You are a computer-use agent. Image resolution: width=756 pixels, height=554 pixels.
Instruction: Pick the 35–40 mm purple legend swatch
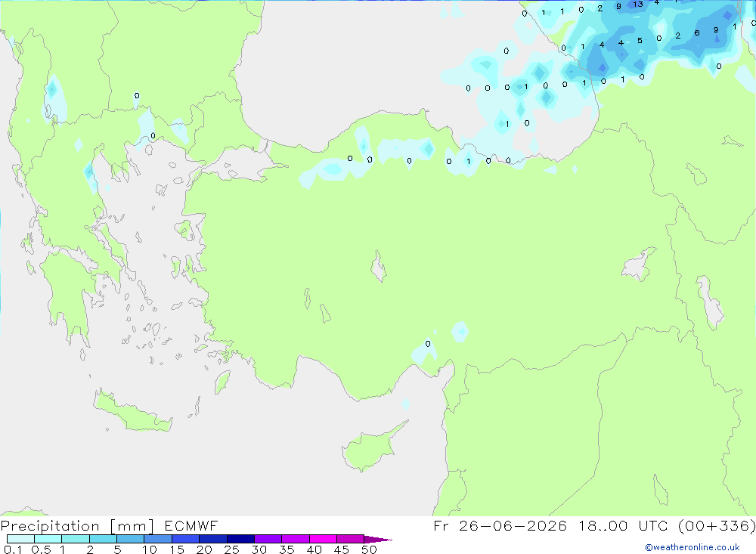click(x=295, y=539)
